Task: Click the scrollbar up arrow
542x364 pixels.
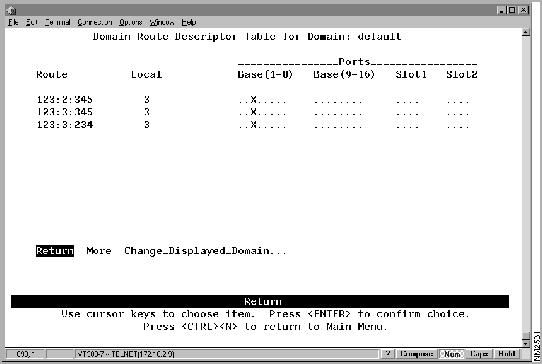Action: click(x=526, y=32)
